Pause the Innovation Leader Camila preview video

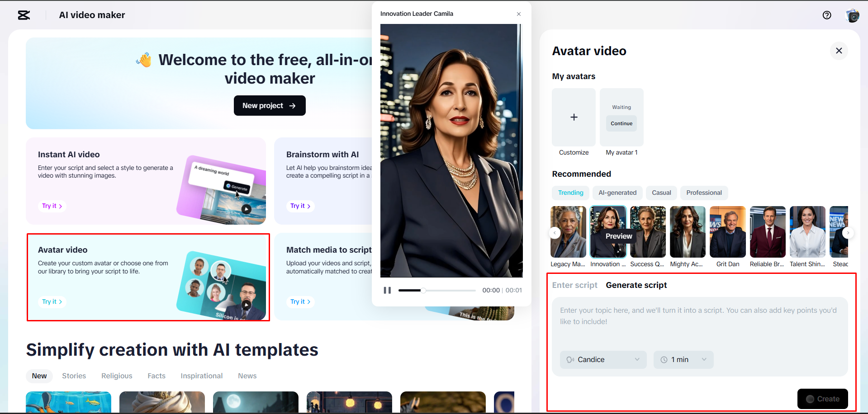[x=387, y=290]
